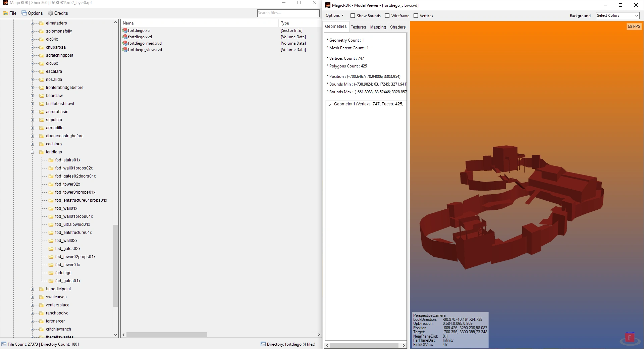The width and height of the screenshot is (644, 349).
Task: Expand the armadillo tree folder
Action: tap(33, 128)
